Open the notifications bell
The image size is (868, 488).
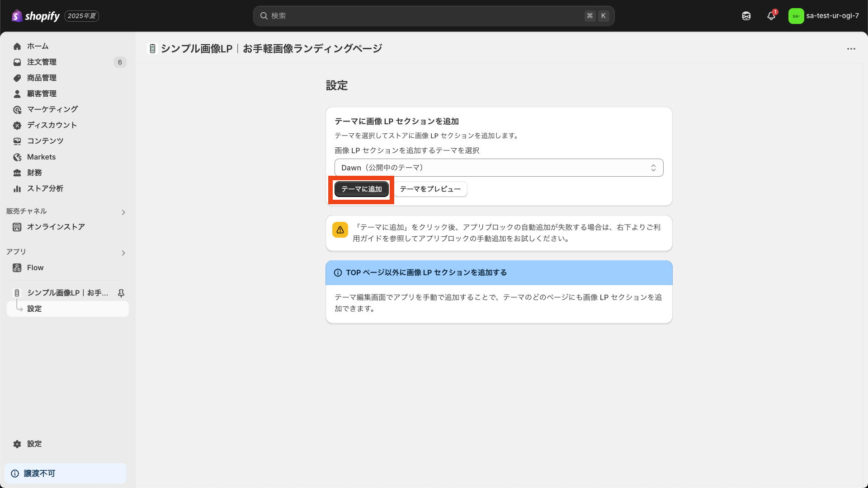click(771, 16)
